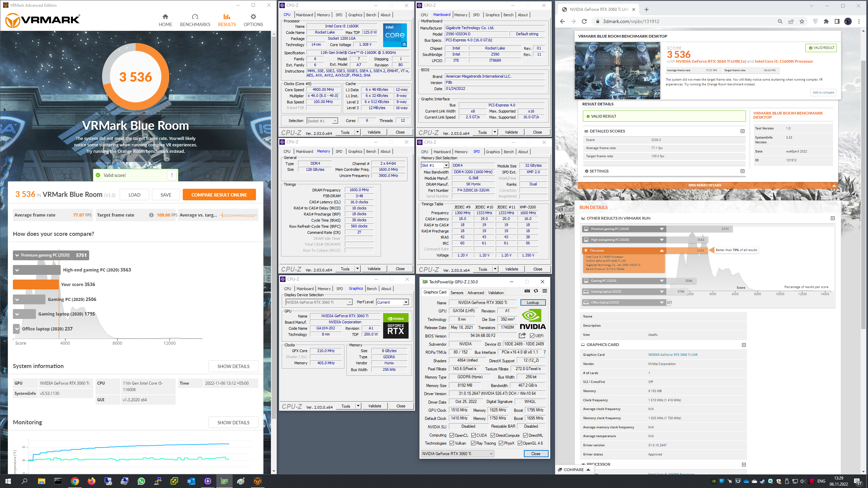
Task: Toggle the Ray Tracing checkbox in GPU-Z
Action: tap(473, 443)
